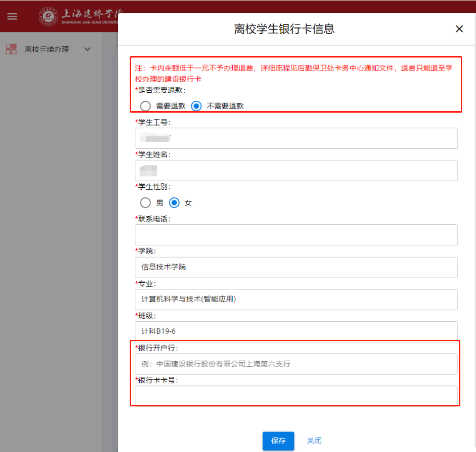Click the 专业 field with 计算机科学与技术
The width and height of the screenshot is (476, 452).
click(296, 299)
